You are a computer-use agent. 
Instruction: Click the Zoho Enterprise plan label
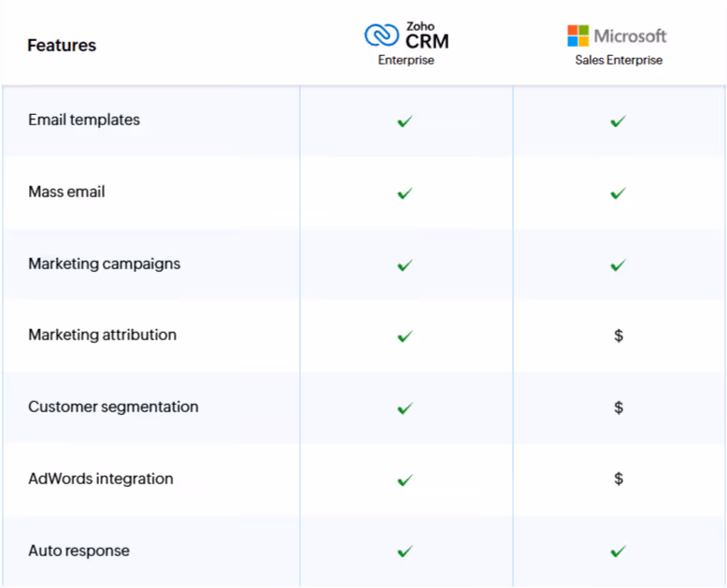406,60
